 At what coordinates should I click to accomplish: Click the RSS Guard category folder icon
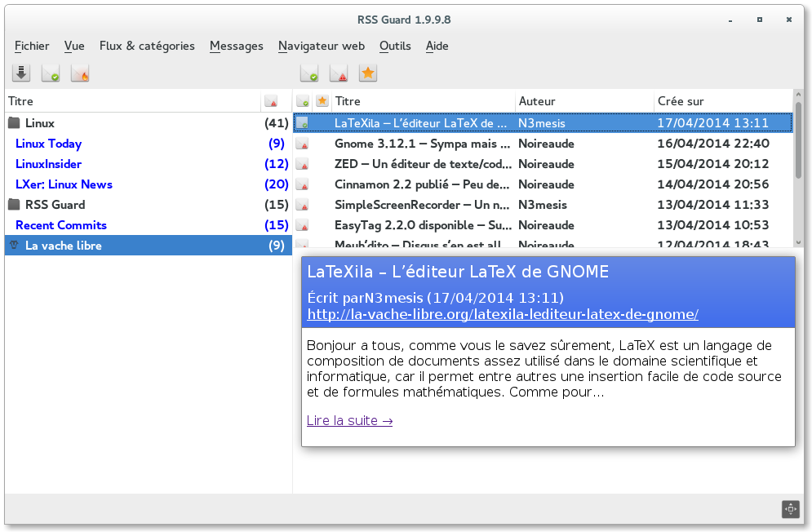pos(15,205)
